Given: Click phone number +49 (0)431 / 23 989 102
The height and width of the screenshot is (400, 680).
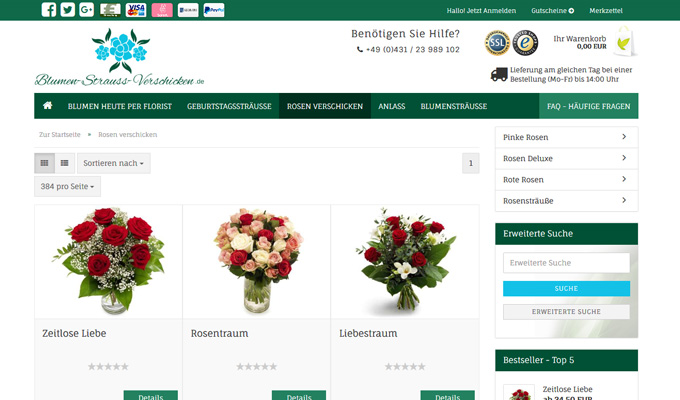Looking at the screenshot, I should 412,49.
